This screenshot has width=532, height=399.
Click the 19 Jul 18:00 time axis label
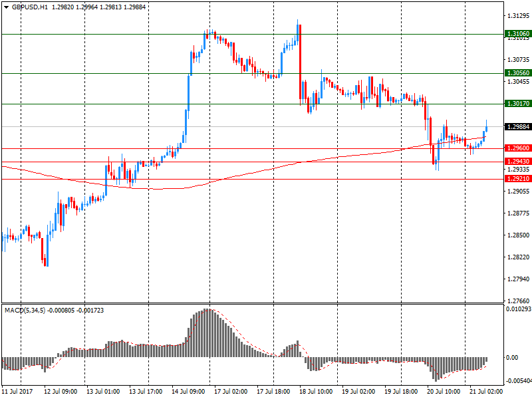coord(401,391)
